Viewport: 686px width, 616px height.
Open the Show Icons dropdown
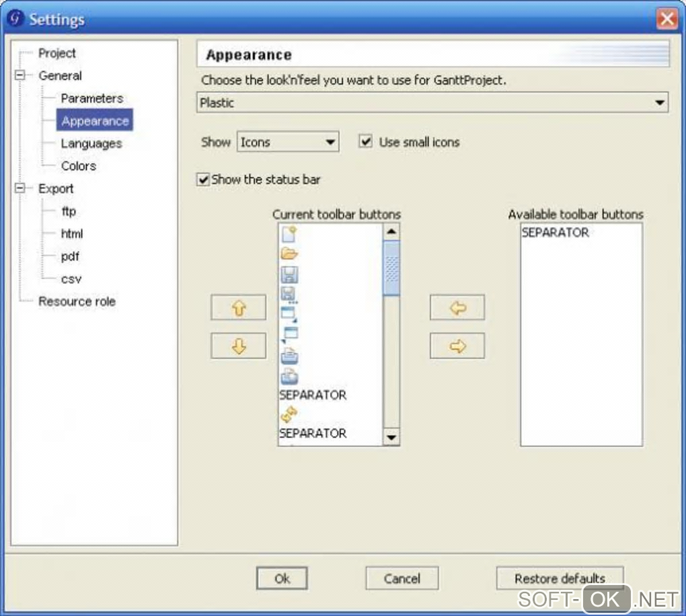click(287, 142)
